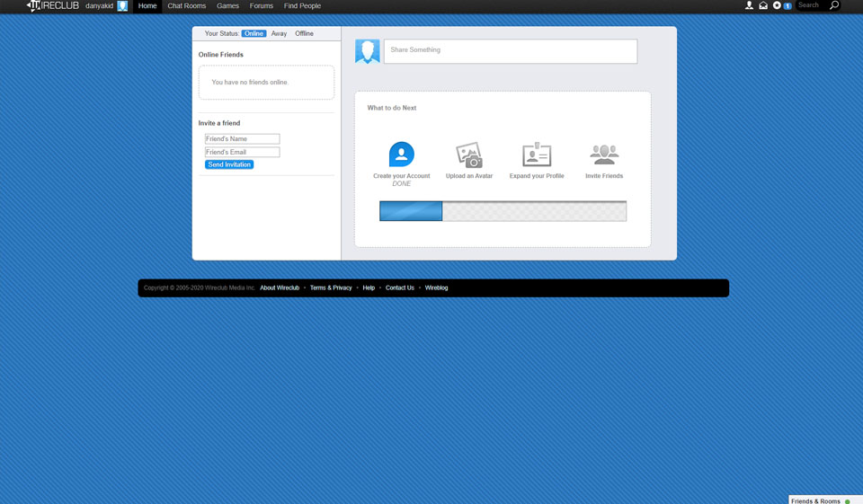Set status to Away
This screenshot has width=863, height=504.
click(x=279, y=33)
